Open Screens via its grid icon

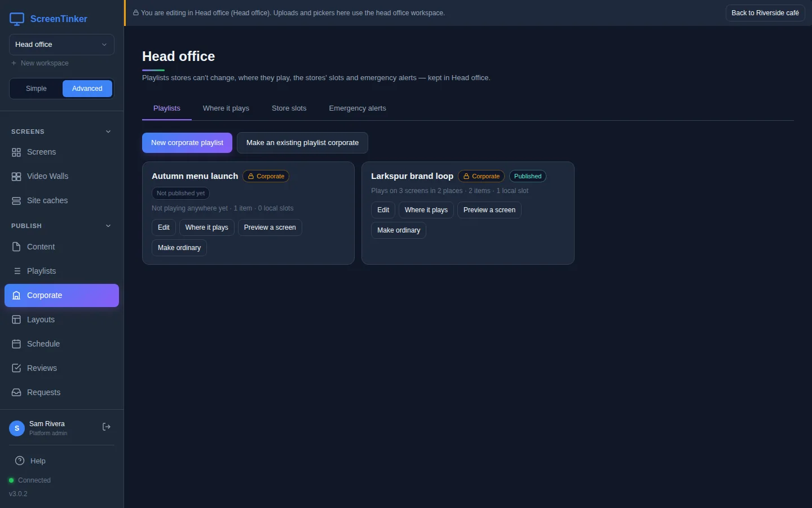(x=16, y=152)
